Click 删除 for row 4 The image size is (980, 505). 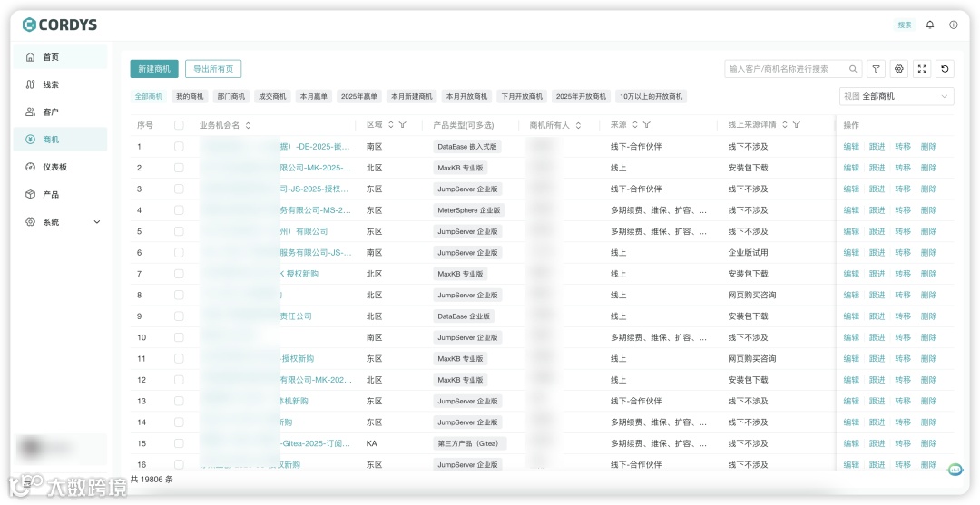(x=928, y=211)
